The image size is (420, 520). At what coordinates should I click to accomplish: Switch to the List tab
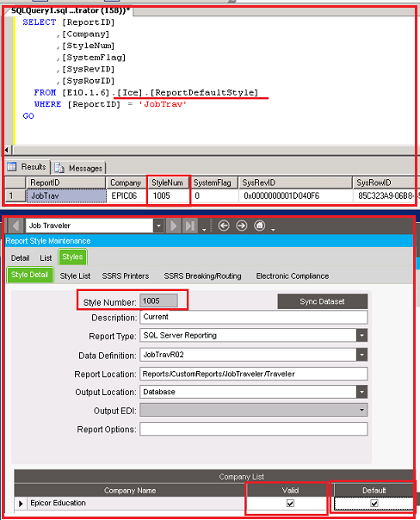click(46, 258)
